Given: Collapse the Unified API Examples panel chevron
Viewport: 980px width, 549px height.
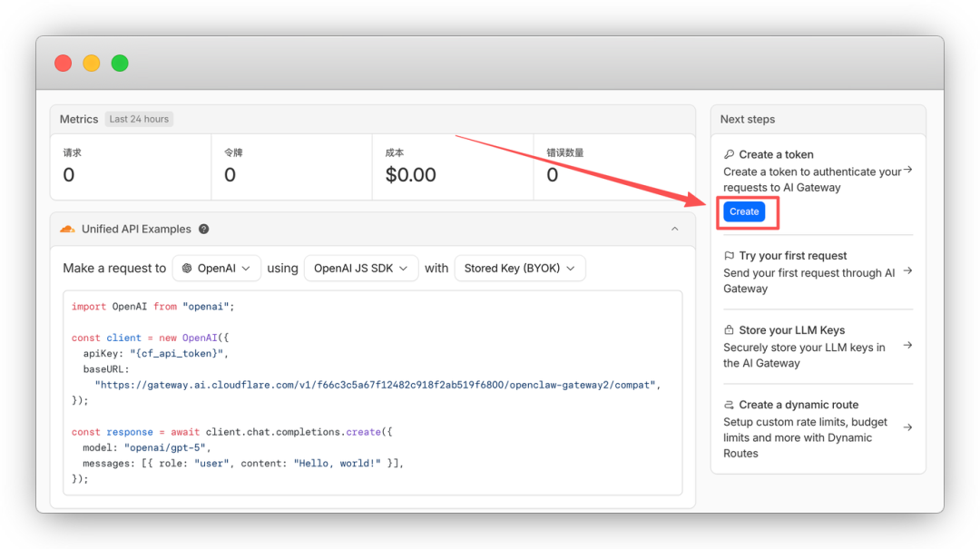Looking at the screenshot, I should 674,230.
